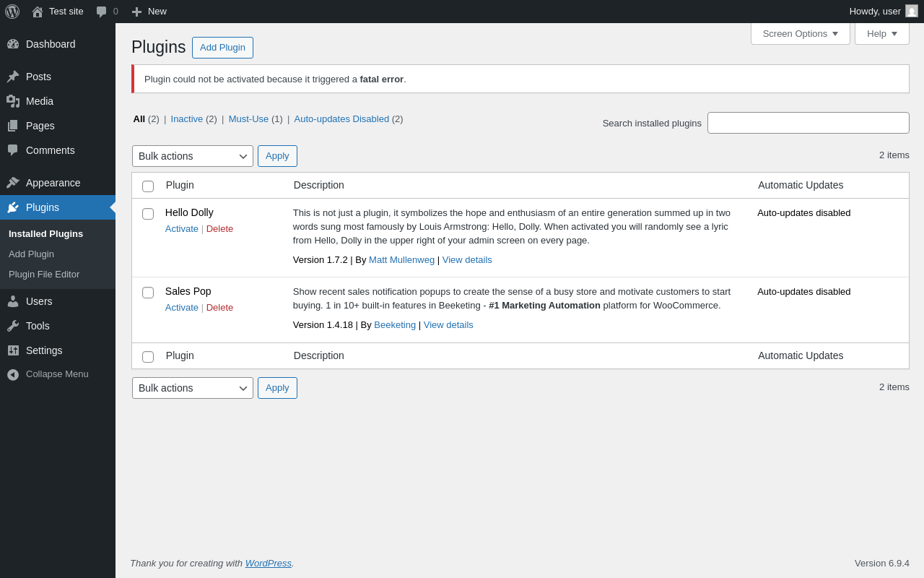924x578 pixels.
Task: Open Plugin File Editor submenu item
Action: [44, 275]
